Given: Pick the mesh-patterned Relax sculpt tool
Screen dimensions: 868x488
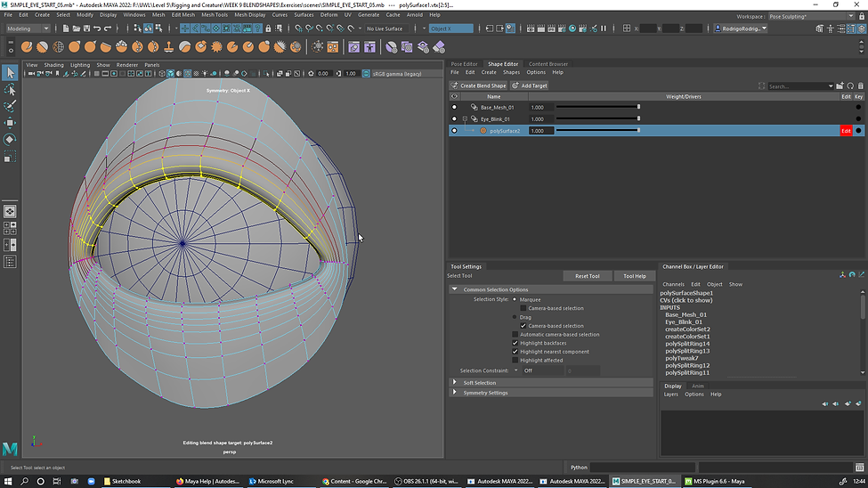Looking at the screenshot, I should point(58,47).
